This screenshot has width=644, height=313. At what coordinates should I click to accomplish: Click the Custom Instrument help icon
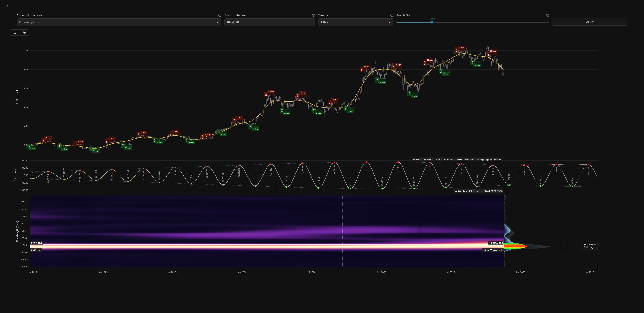(x=313, y=15)
